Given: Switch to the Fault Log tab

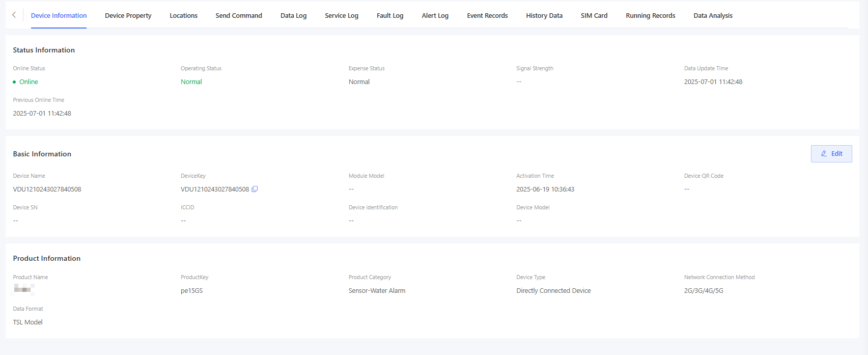Looking at the screenshot, I should tap(389, 16).
